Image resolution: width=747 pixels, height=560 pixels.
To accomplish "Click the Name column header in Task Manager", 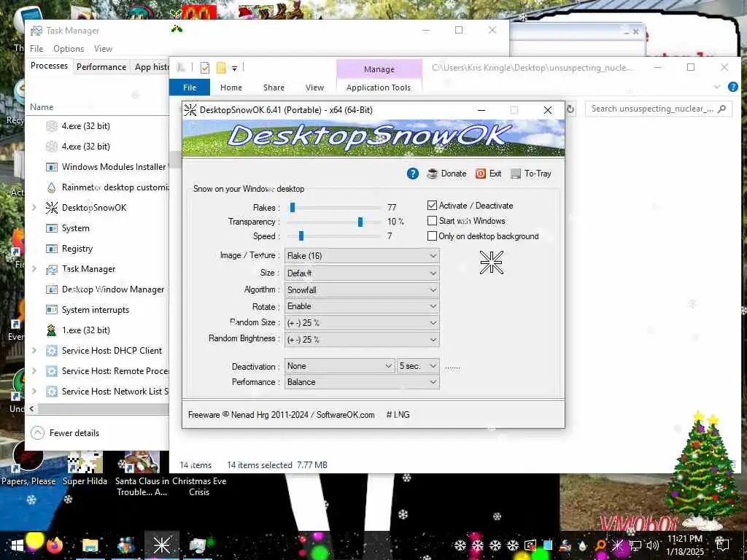I will coord(42,107).
